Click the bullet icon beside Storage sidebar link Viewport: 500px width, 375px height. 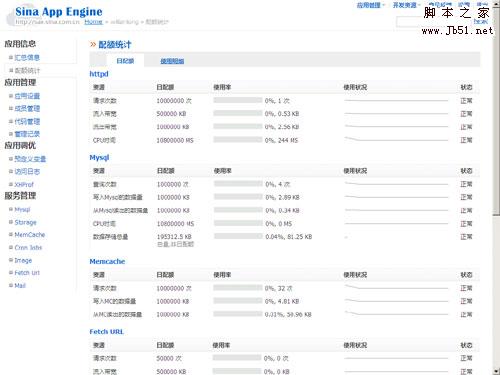point(11,222)
